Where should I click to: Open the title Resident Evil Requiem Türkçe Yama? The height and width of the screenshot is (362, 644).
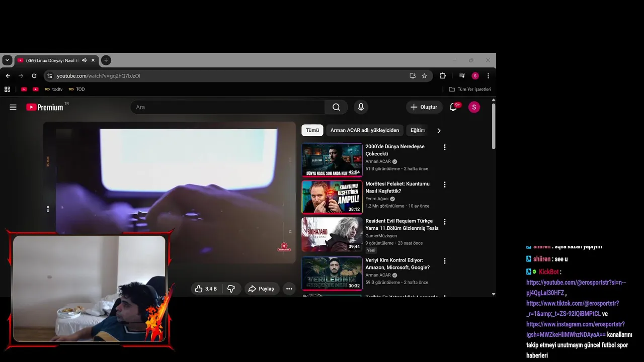[402, 225]
